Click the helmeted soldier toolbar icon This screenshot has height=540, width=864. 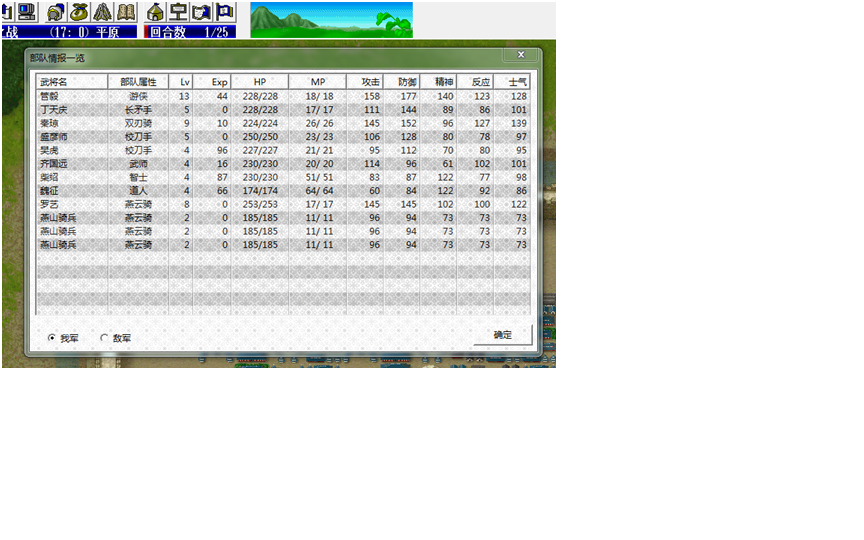57,12
